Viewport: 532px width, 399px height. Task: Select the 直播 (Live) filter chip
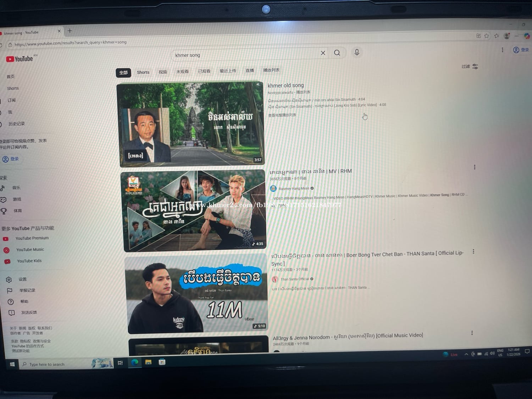point(250,71)
